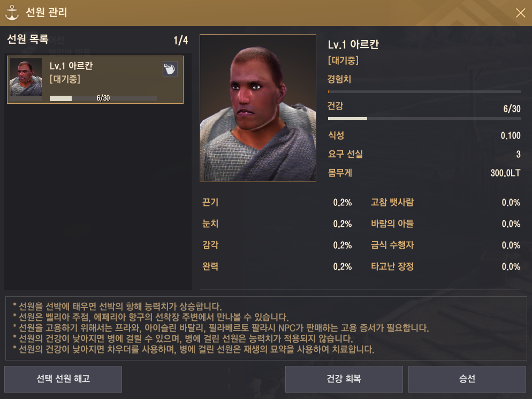Click 선택 선원 해고 button
The height and width of the screenshot is (399, 532).
(63, 379)
